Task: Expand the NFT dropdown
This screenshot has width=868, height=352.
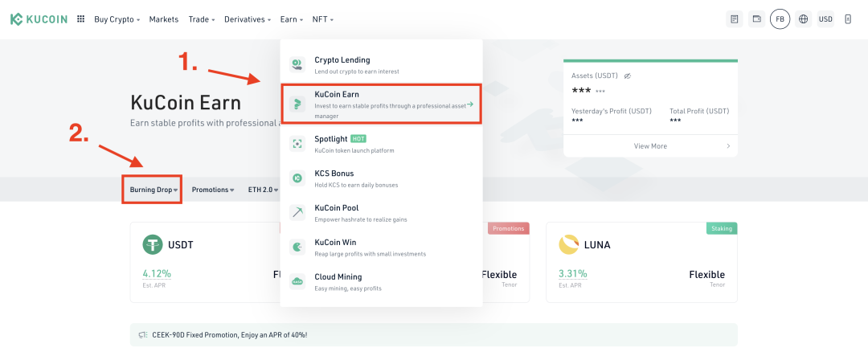Action: click(x=323, y=19)
